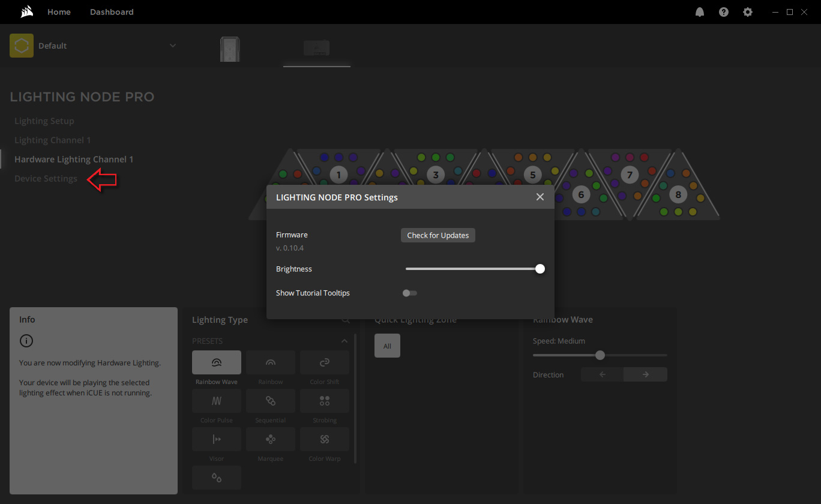This screenshot has width=821, height=504.
Task: Select fan number 7 in lighting layout
Action: coord(630,175)
